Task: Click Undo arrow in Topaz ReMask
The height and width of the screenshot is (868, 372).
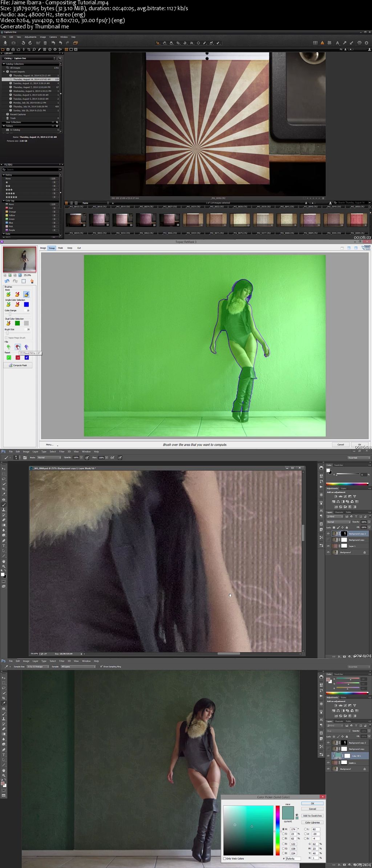Action: 7,281
